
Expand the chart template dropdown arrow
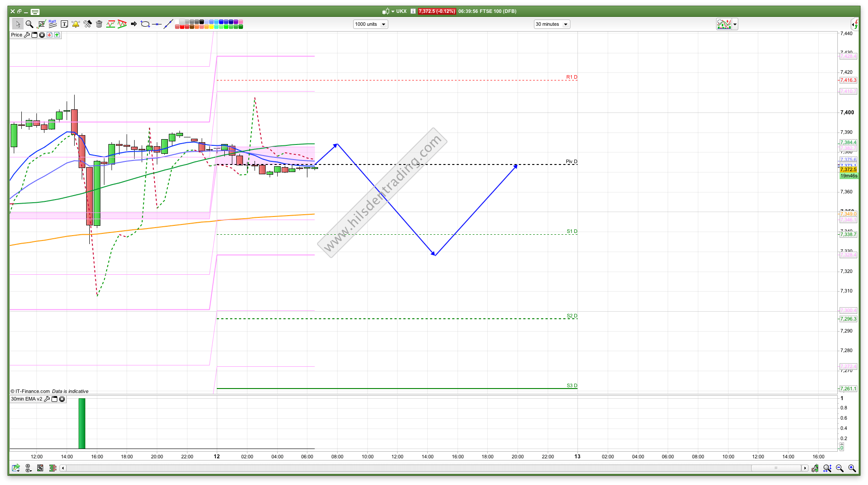(735, 24)
